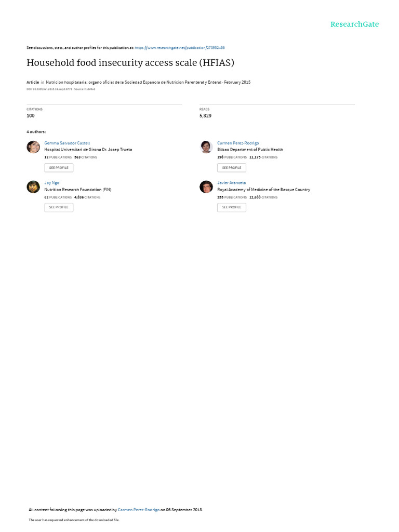Click the DOI text under the journal
The width and height of the screenshot is (399, 532).
coord(49,89)
